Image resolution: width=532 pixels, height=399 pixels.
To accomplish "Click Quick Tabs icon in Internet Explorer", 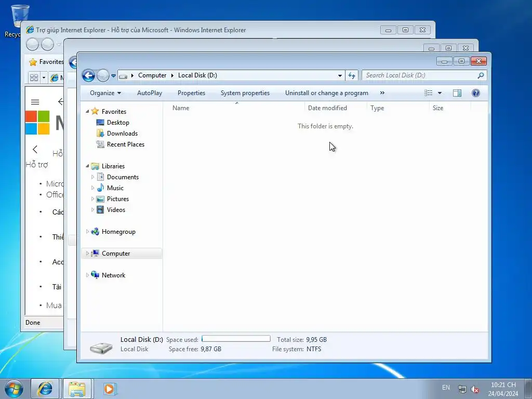I will pos(34,78).
